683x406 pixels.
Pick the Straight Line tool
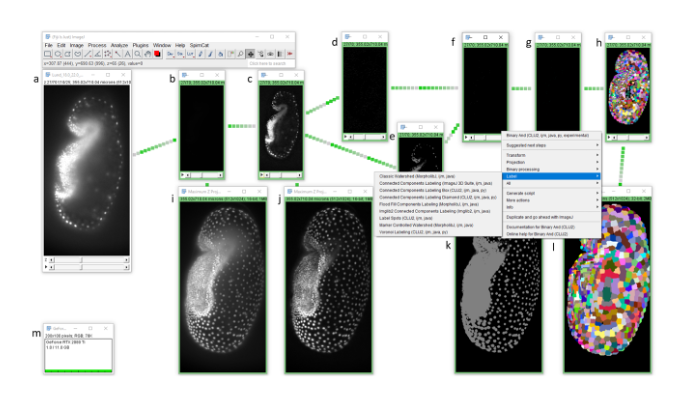click(x=88, y=54)
